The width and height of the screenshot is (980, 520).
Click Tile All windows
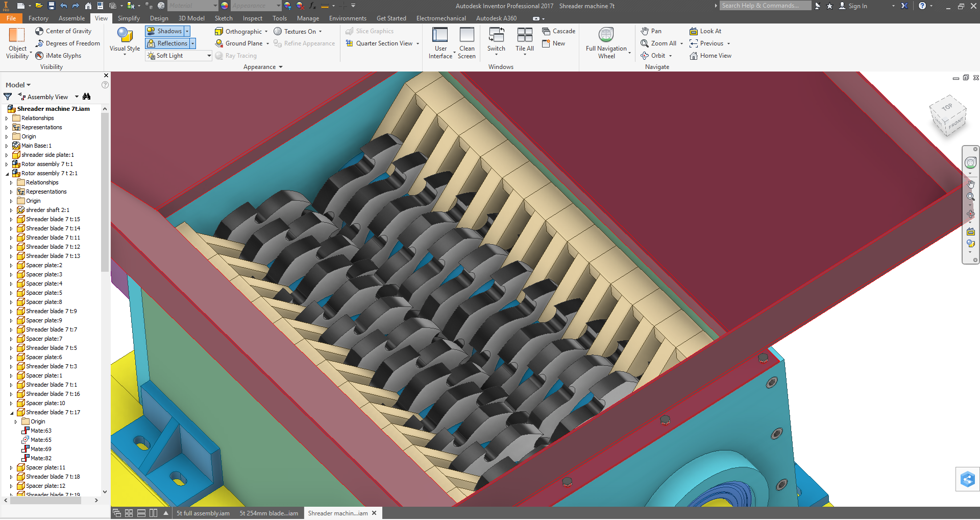(x=525, y=41)
